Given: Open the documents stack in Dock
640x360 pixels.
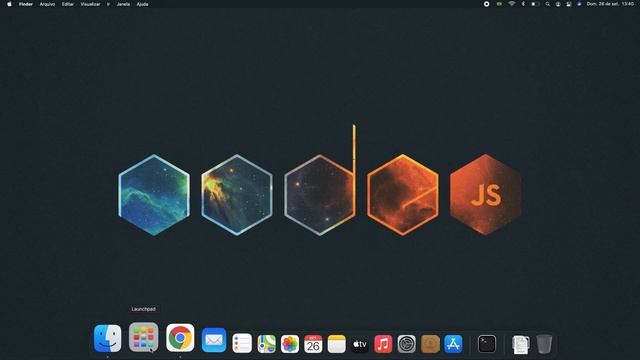Looking at the screenshot, I should (521, 344).
